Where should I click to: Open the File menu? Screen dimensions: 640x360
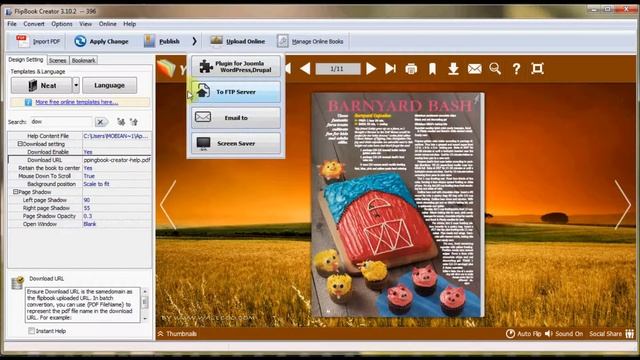click(x=12, y=24)
